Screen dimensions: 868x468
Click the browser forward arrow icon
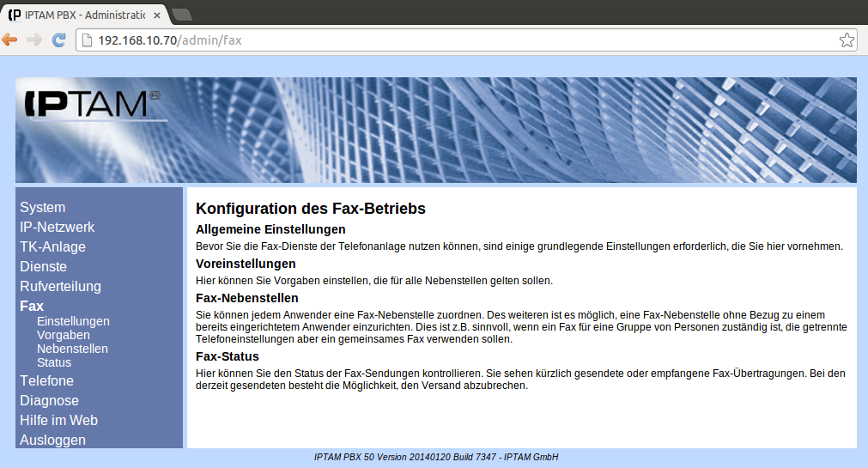[x=34, y=40]
